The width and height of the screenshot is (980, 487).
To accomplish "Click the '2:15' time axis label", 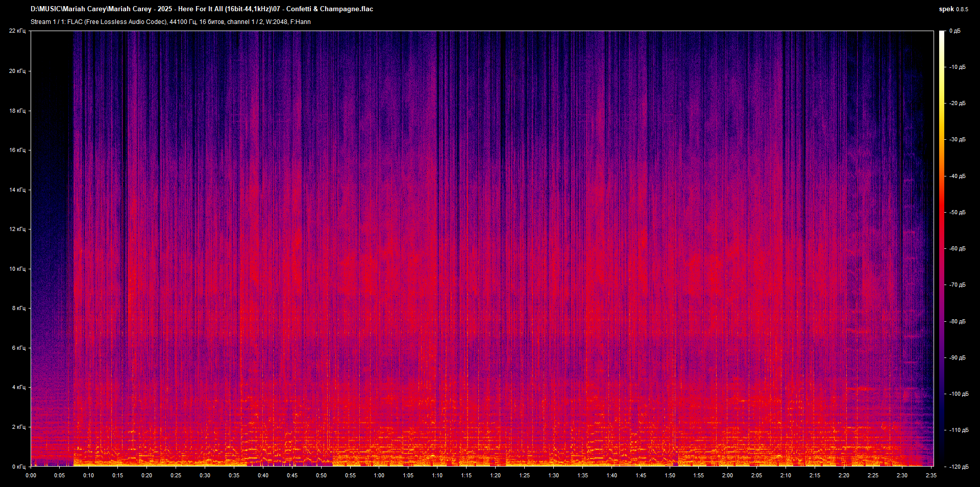I will point(815,475).
